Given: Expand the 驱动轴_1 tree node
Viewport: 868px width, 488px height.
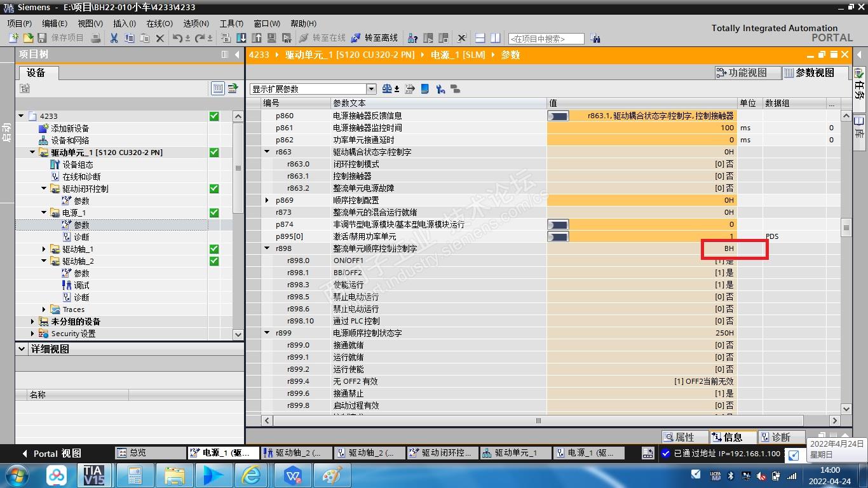Looking at the screenshot, I should coord(44,249).
